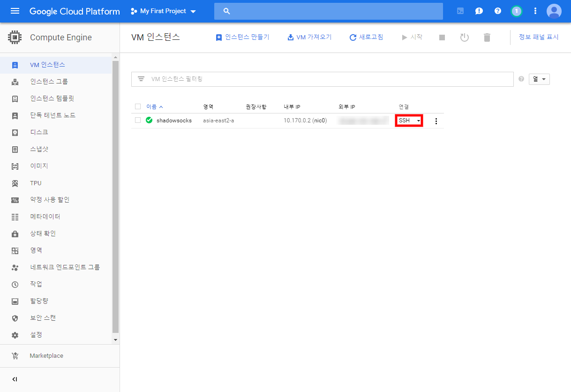
Task: Click the asia-east2-a zone cell
Action: pos(218,121)
